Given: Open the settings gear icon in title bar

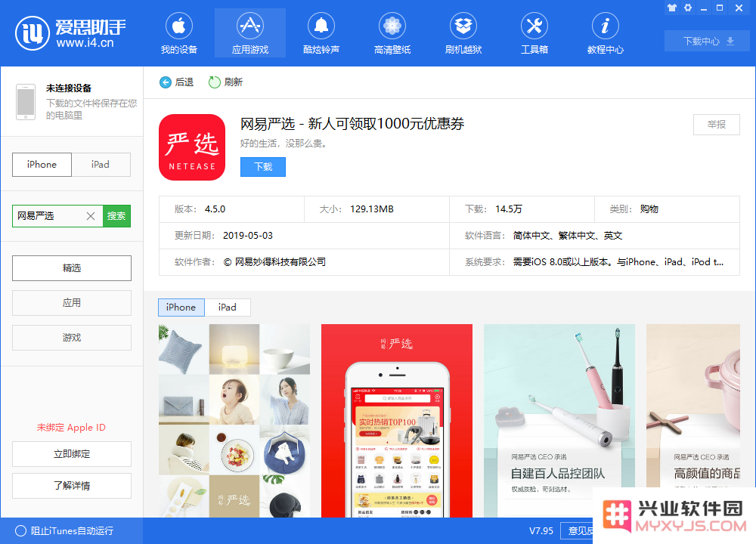Looking at the screenshot, I should [x=688, y=8].
